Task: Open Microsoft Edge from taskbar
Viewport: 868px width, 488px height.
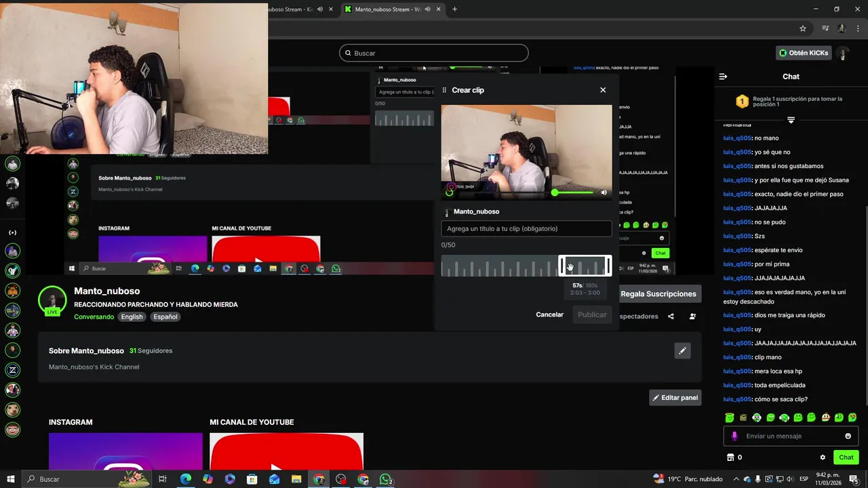Action: [185, 479]
